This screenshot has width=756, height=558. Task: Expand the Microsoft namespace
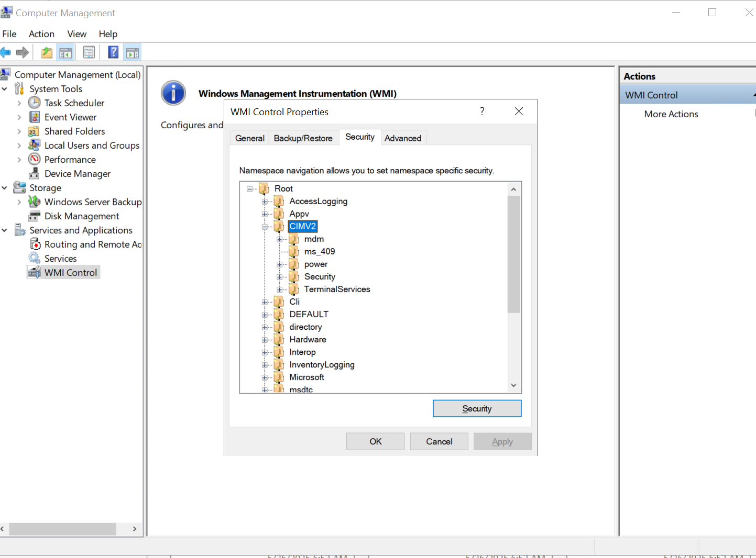(265, 377)
